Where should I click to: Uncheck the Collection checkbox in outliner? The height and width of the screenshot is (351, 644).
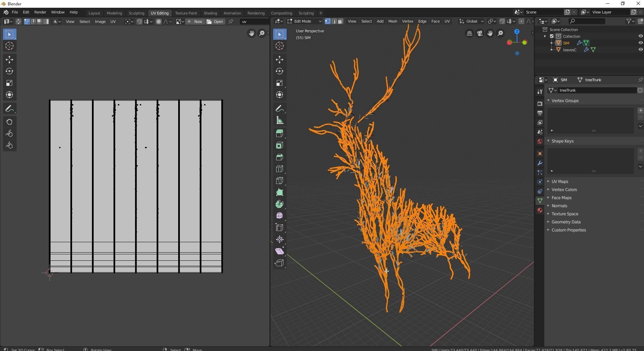click(x=552, y=36)
